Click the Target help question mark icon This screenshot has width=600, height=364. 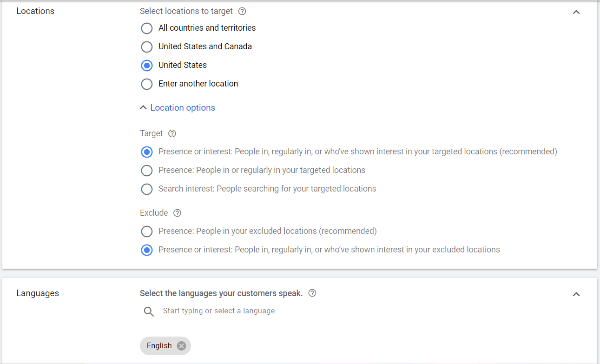pyautogui.click(x=172, y=133)
